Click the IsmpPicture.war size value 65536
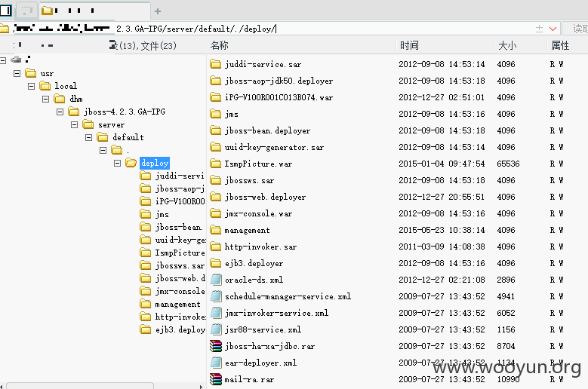588x389 pixels. pos(508,164)
